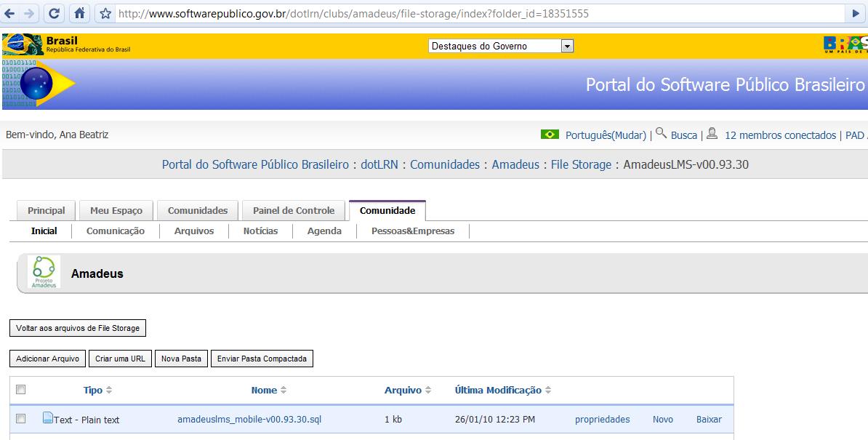Check the box for amadeuslms_mobile file row

click(20, 418)
